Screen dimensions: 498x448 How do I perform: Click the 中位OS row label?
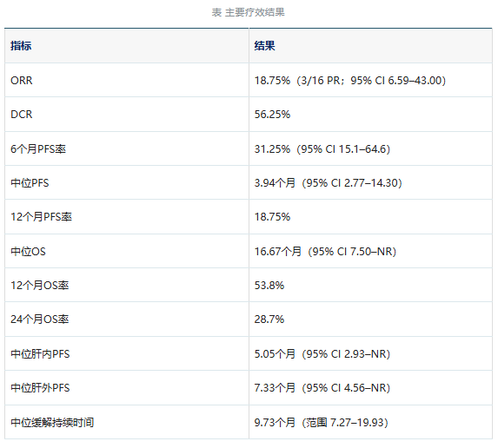29,251
